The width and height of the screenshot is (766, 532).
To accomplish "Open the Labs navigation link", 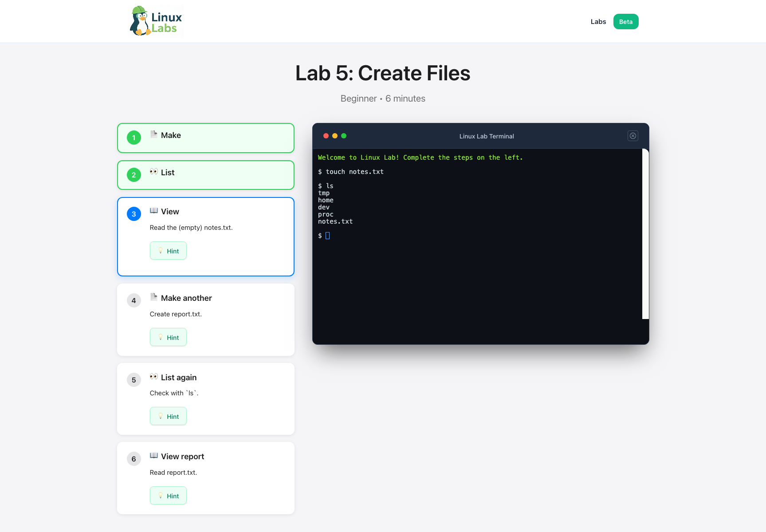I will click(x=598, y=22).
